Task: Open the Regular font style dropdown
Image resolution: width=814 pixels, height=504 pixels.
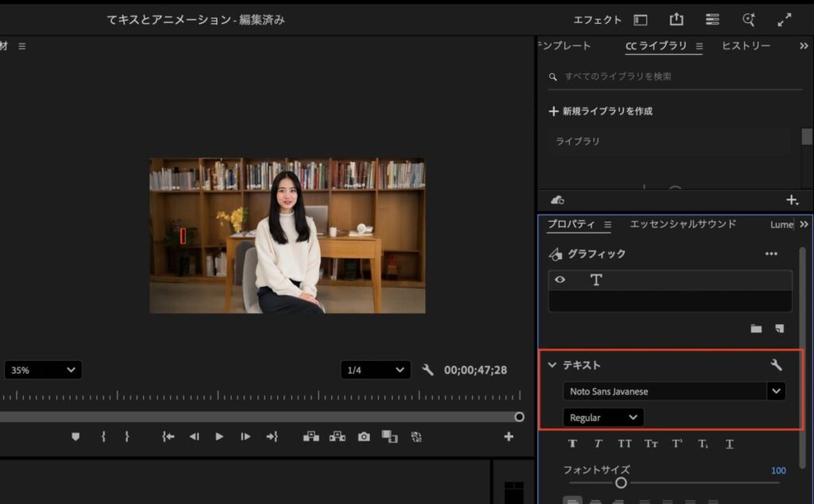Action: pos(603,417)
